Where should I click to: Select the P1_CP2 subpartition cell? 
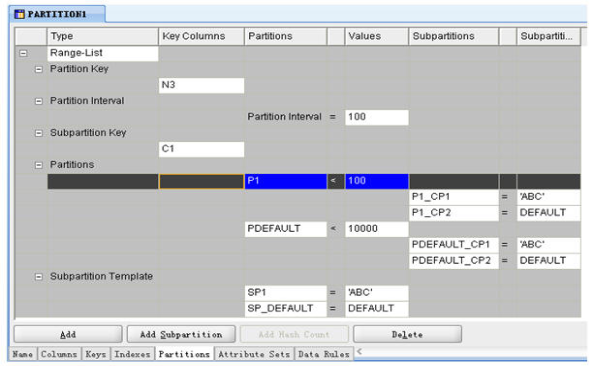454,213
